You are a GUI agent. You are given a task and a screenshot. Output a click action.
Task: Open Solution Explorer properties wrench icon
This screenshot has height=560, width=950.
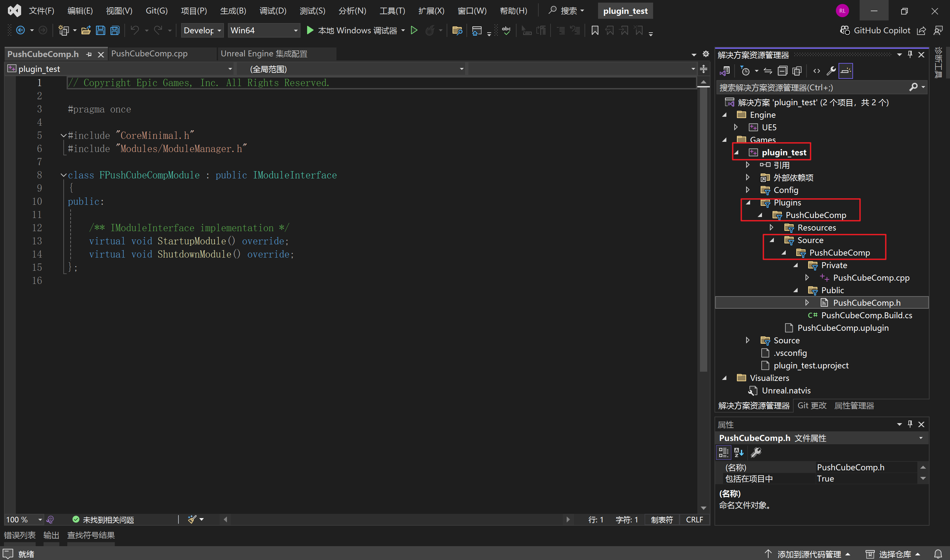click(831, 71)
